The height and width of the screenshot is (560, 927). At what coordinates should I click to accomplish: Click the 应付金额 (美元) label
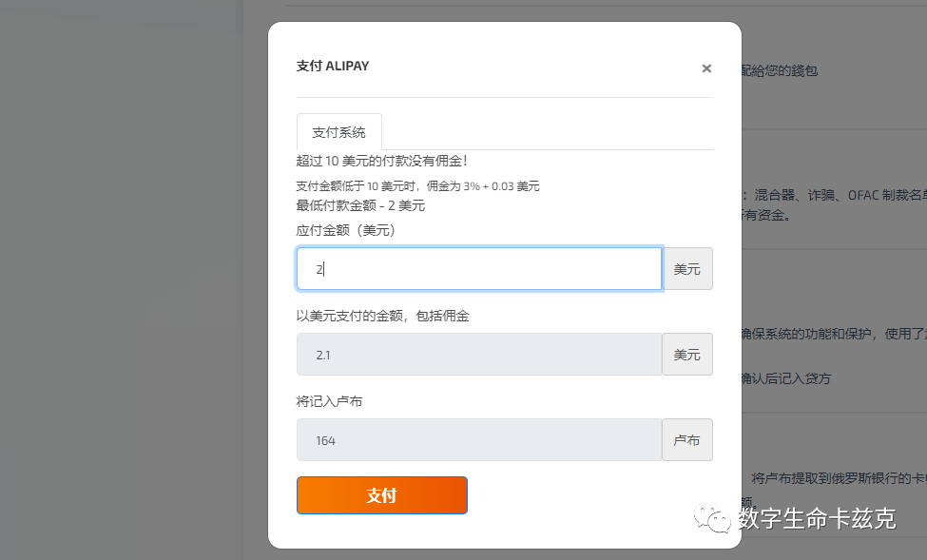tap(345, 231)
